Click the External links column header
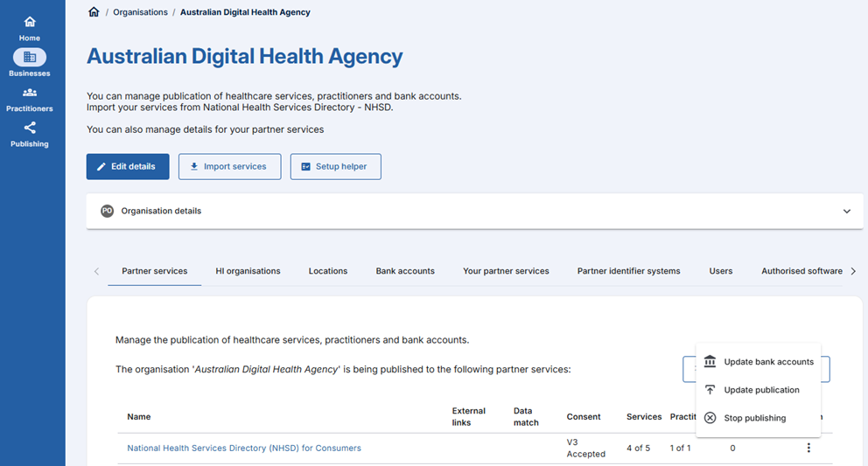The image size is (868, 466). [x=468, y=417]
